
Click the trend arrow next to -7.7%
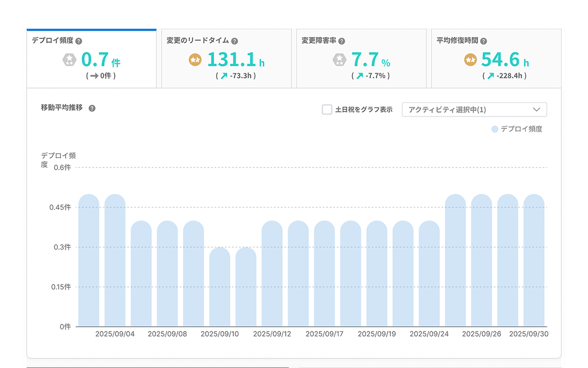coord(360,76)
